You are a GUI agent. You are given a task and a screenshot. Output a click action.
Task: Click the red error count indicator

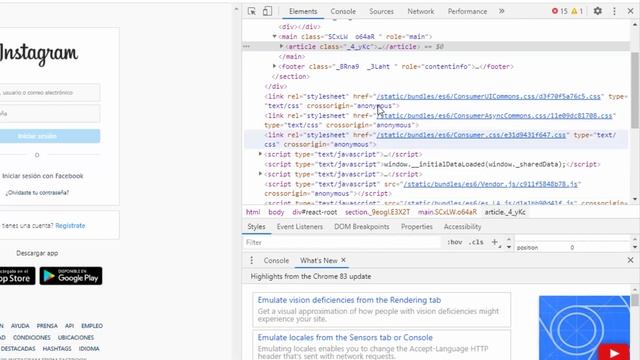click(x=560, y=11)
